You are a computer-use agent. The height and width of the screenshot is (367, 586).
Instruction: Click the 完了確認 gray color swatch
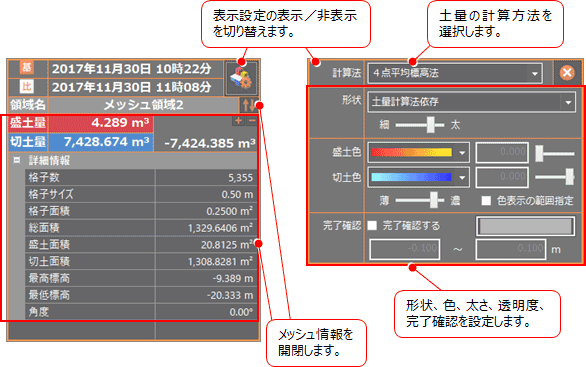click(x=525, y=226)
